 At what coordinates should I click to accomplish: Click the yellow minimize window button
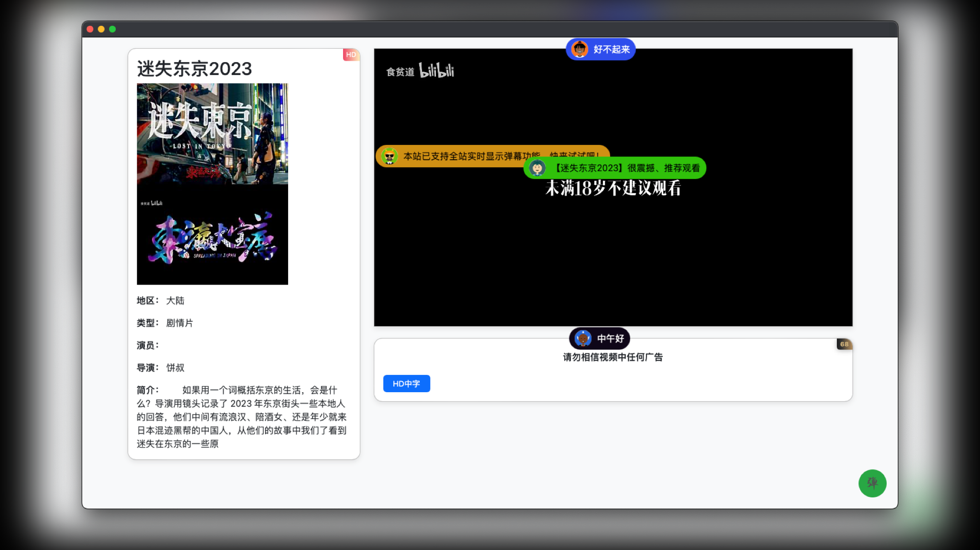point(101,29)
